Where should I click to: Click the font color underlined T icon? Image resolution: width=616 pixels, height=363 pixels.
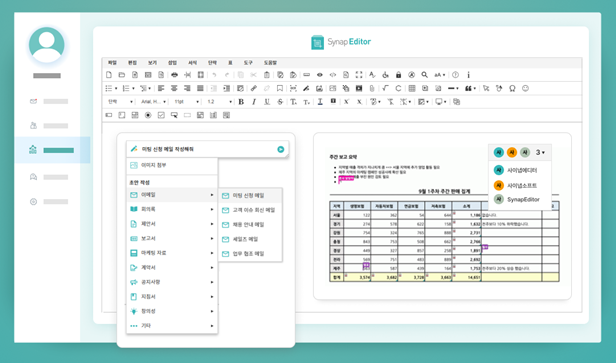320,102
